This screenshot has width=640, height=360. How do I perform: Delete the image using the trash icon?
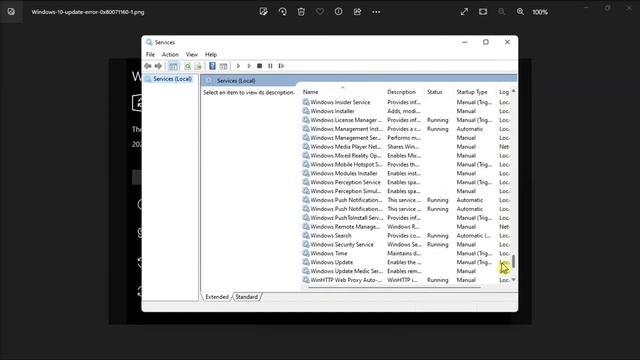(301, 12)
